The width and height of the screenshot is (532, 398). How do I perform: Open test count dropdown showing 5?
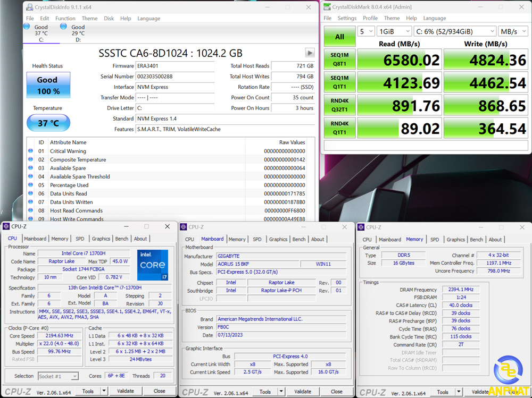tap(366, 31)
